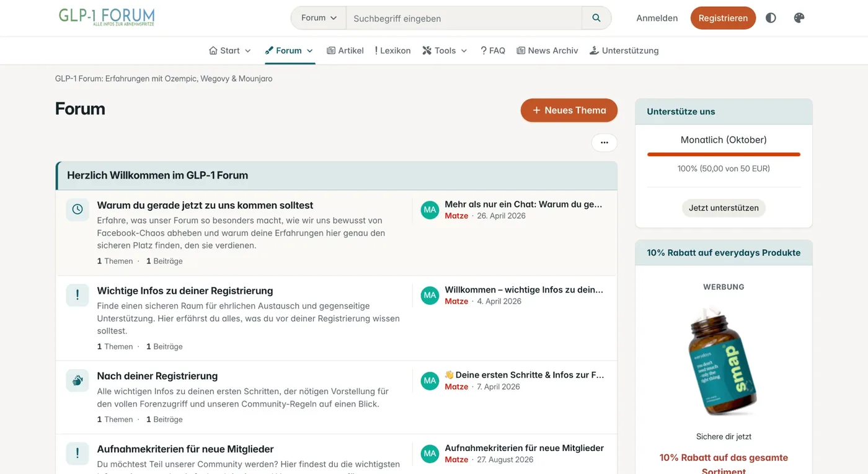Expand the Forum menu chevron

coord(310,51)
